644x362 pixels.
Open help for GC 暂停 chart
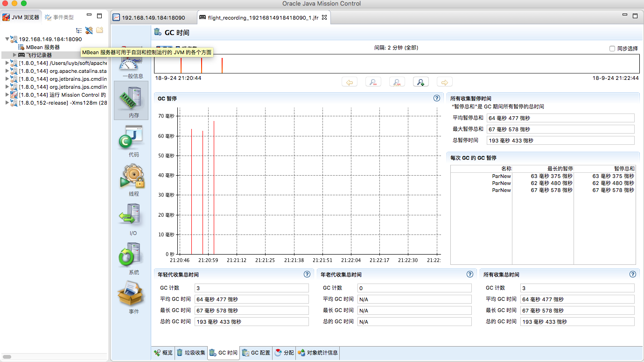point(437,99)
